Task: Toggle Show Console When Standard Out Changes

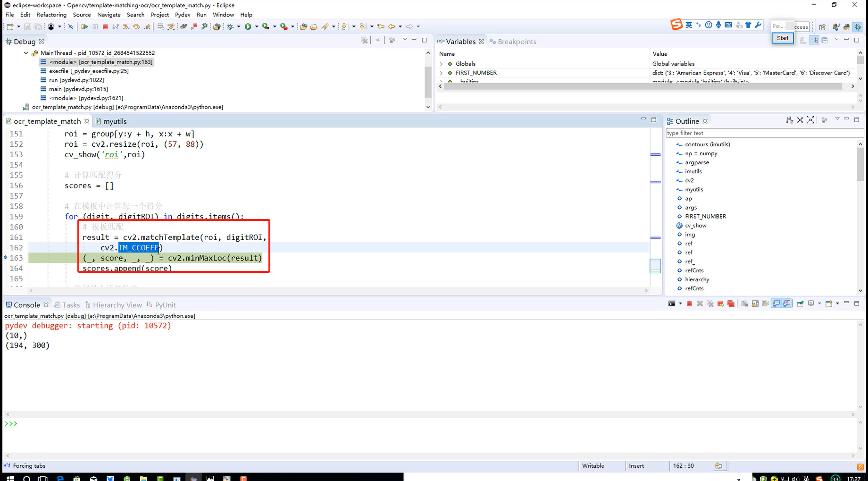Action: click(776, 304)
